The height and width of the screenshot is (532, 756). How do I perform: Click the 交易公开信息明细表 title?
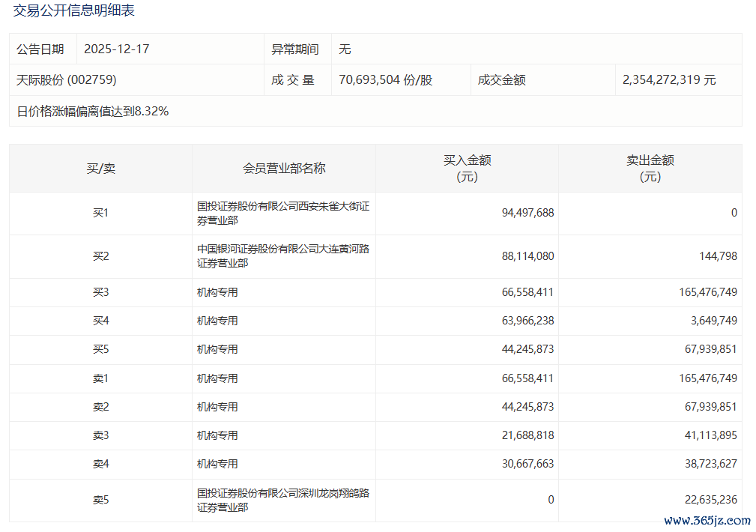click(74, 11)
